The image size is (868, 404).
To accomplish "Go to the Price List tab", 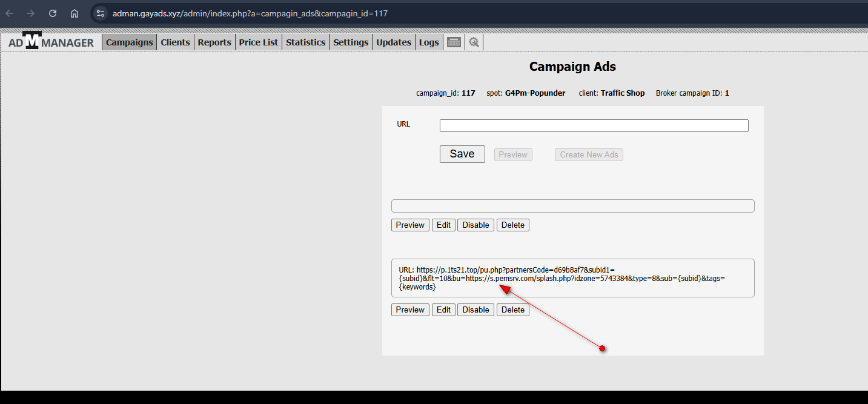I will 259,42.
